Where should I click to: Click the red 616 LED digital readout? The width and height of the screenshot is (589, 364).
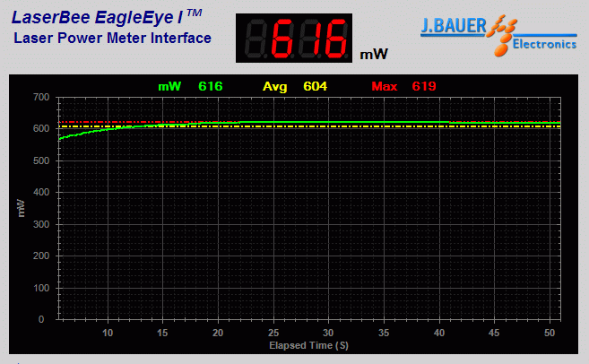(294, 38)
